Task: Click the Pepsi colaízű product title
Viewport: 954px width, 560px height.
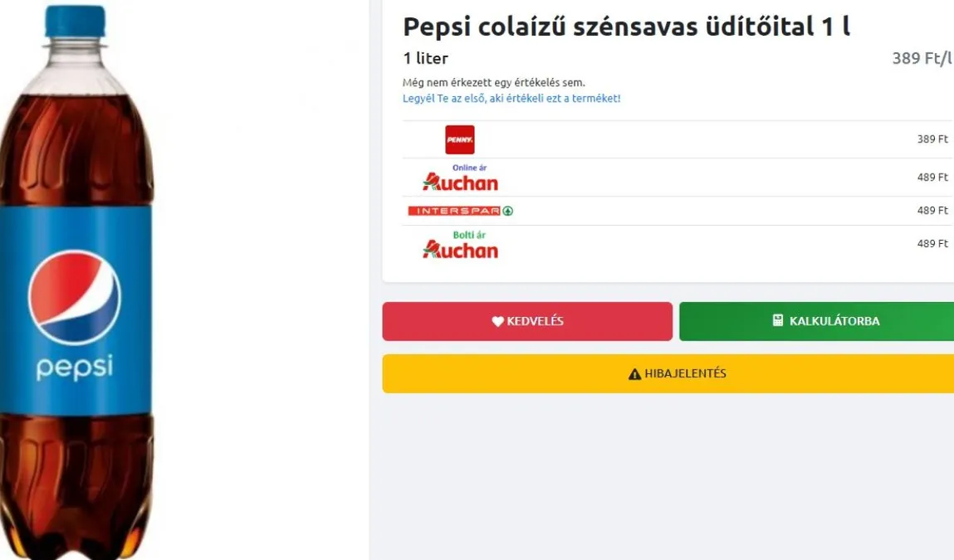Action: tap(626, 27)
